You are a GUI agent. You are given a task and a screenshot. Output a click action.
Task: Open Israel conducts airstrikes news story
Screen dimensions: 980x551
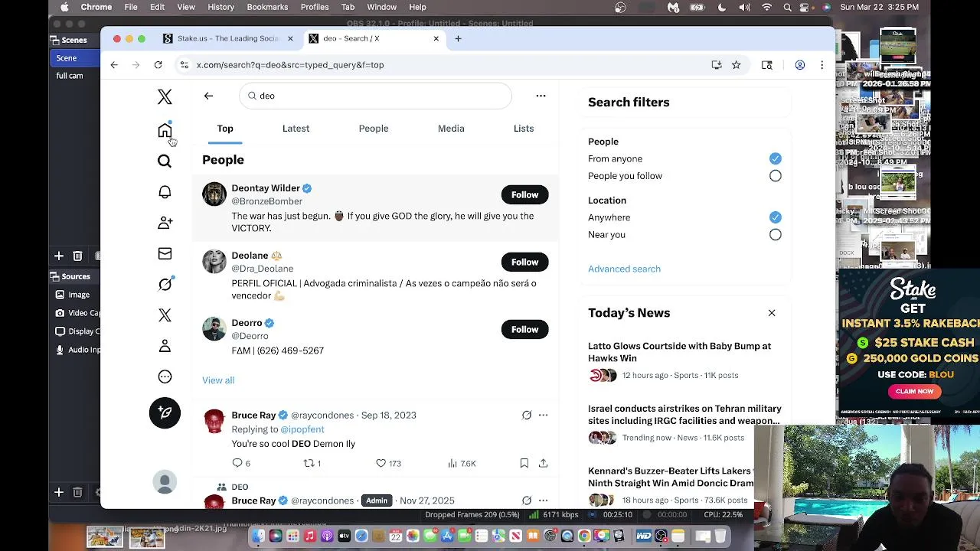[684, 425]
